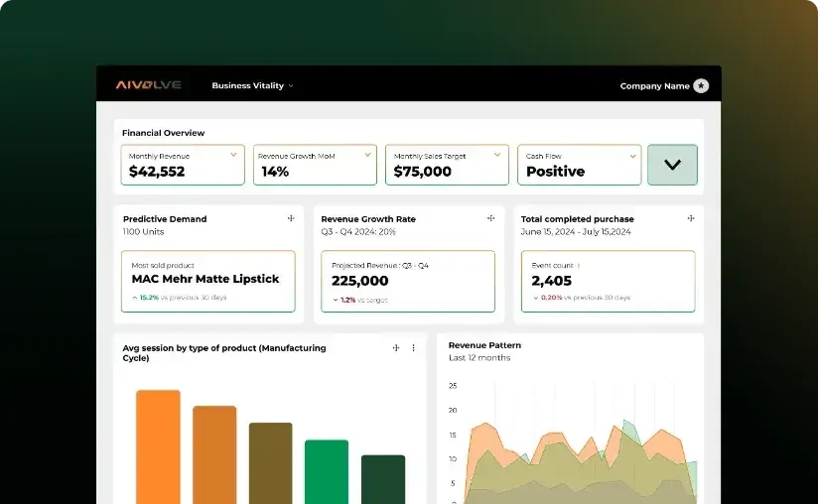This screenshot has width=818, height=504.
Task: Click the Company Name label
Action: click(x=654, y=86)
